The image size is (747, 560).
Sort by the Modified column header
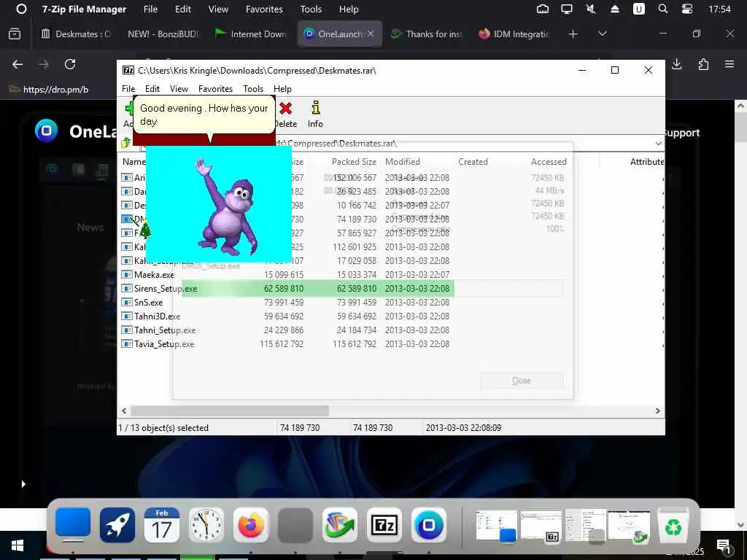[x=403, y=162]
